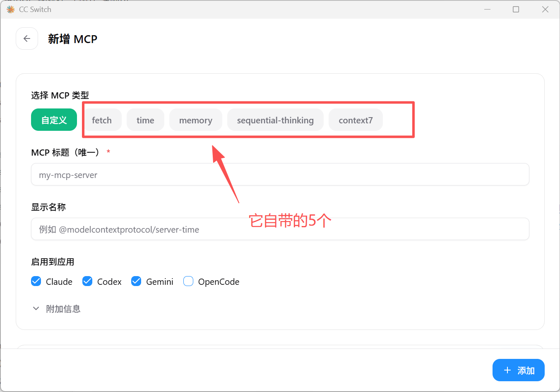Uncheck the Claude checkbox
This screenshot has height=392, width=560.
(36, 281)
